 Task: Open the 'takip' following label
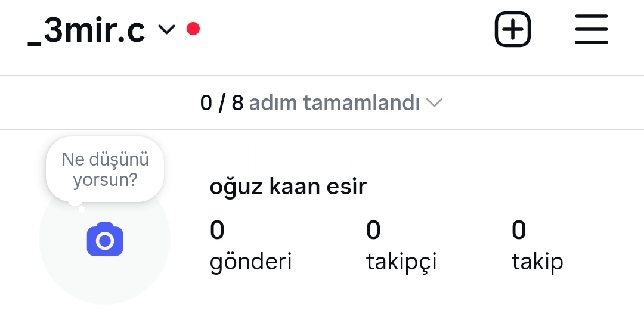pos(537,262)
